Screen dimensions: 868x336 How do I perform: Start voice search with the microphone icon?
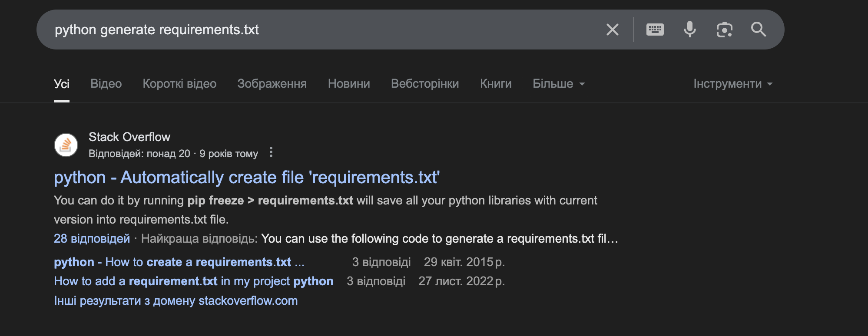690,30
